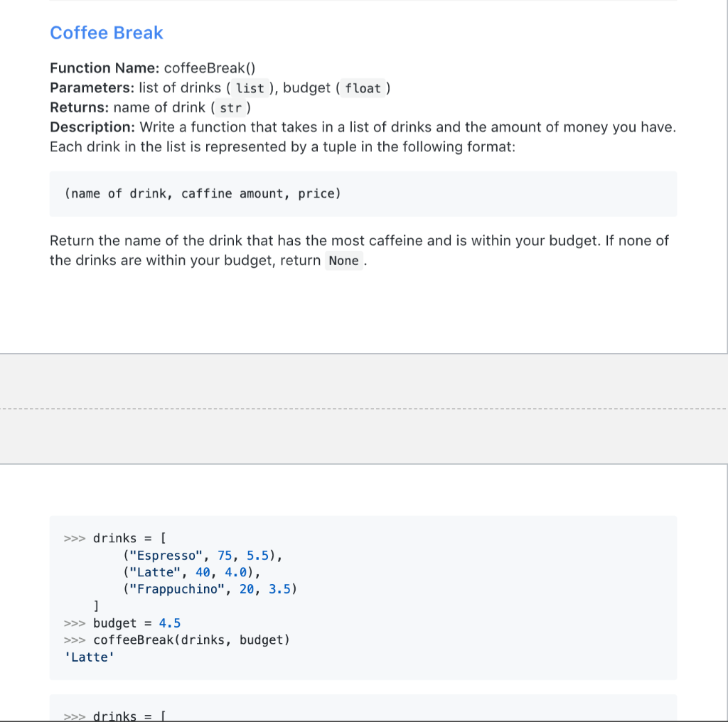
Task: Click the dashed divider between sections
Action: [364, 408]
